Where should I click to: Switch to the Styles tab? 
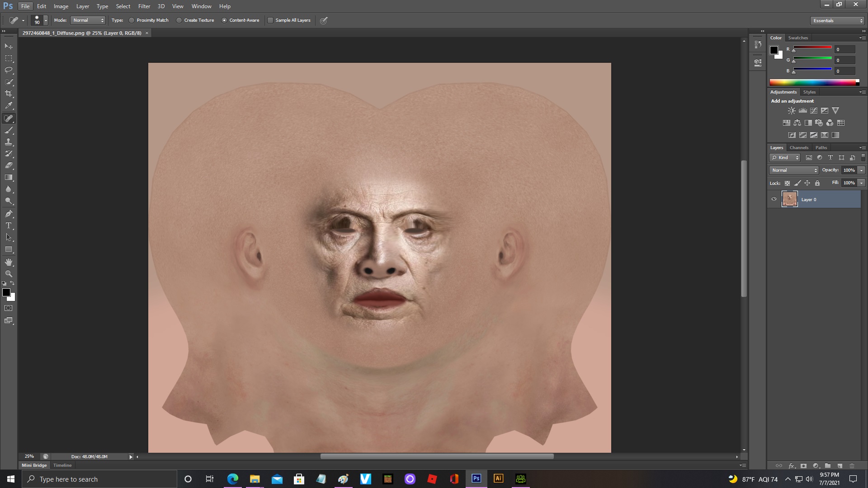pos(809,92)
